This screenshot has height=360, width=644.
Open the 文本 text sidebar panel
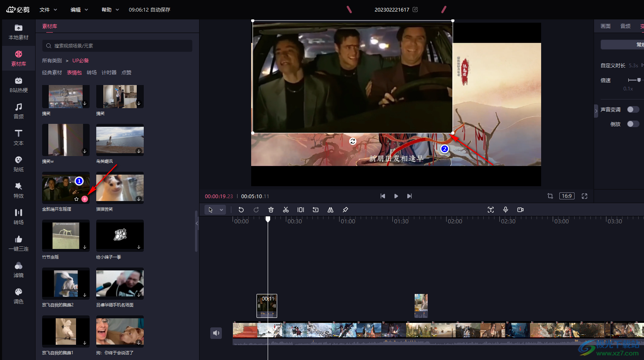[19, 138]
